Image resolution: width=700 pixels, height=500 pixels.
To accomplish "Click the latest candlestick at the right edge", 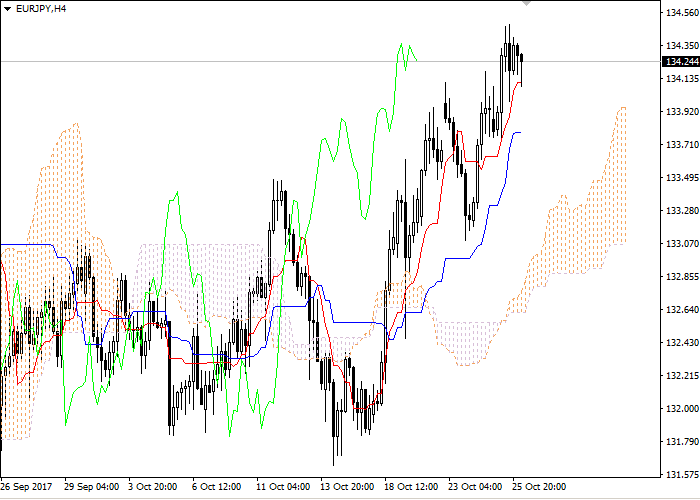I will click(521, 58).
